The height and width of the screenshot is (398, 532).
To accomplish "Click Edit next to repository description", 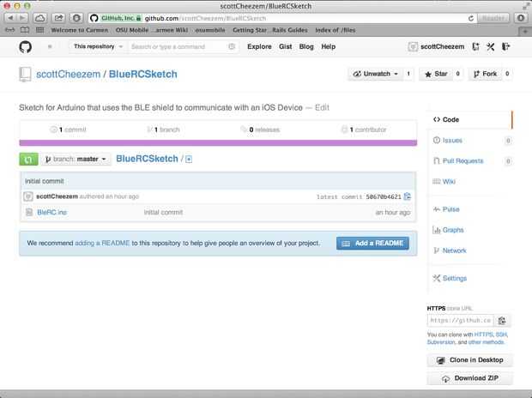I will tap(322, 107).
